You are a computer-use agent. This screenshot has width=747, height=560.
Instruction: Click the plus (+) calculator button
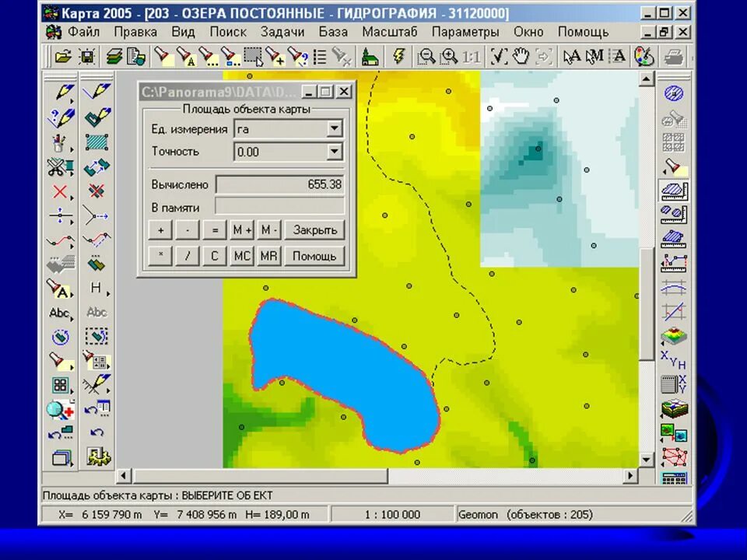click(160, 230)
